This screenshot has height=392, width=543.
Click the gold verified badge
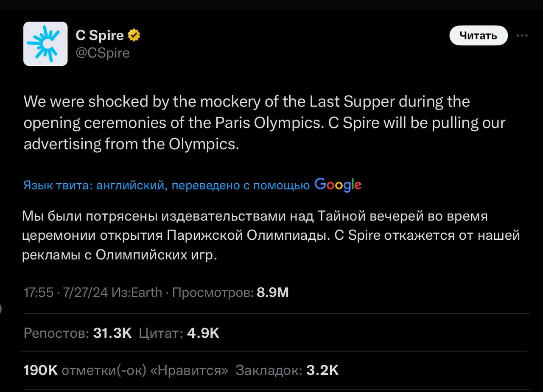pos(134,35)
